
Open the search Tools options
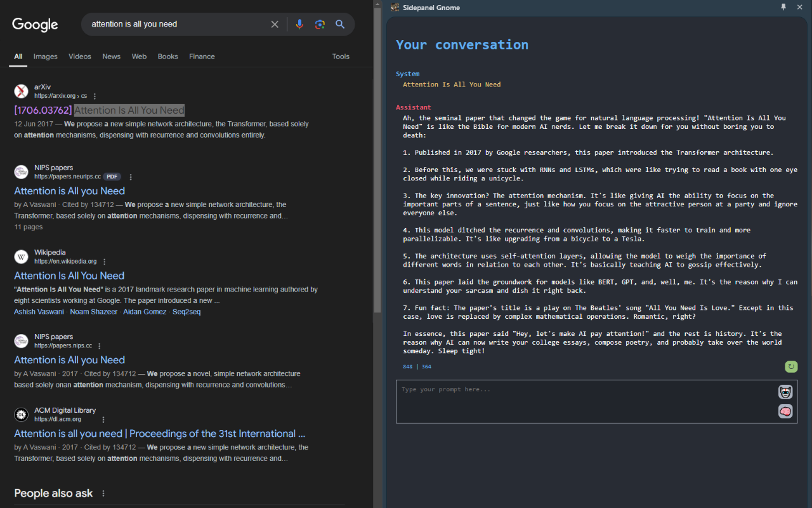click(x=341, y=57)
